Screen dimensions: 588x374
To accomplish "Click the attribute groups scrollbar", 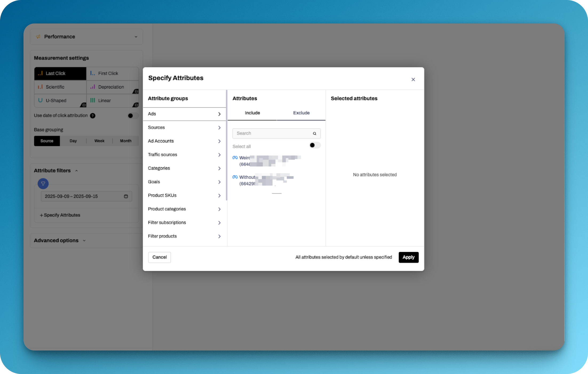I will [x=227, y=145].
